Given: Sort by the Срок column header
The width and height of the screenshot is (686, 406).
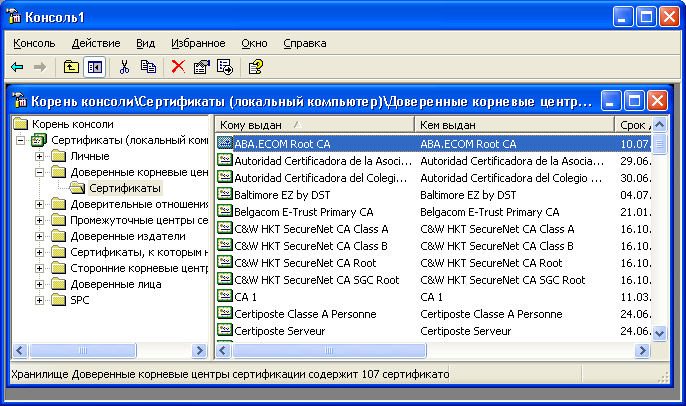Looking at the screenshot, I should point(633,125).
